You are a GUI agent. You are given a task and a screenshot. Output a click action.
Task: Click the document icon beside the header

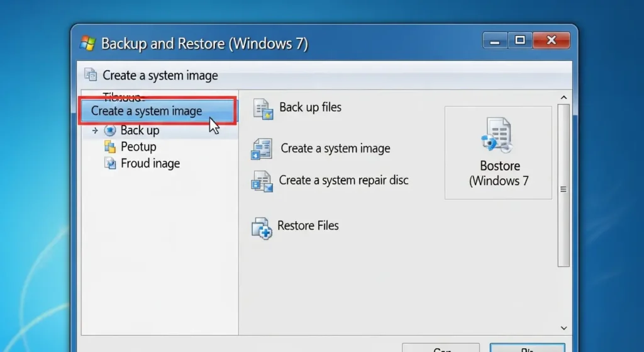pyautogui.click(x=91, y=74)
